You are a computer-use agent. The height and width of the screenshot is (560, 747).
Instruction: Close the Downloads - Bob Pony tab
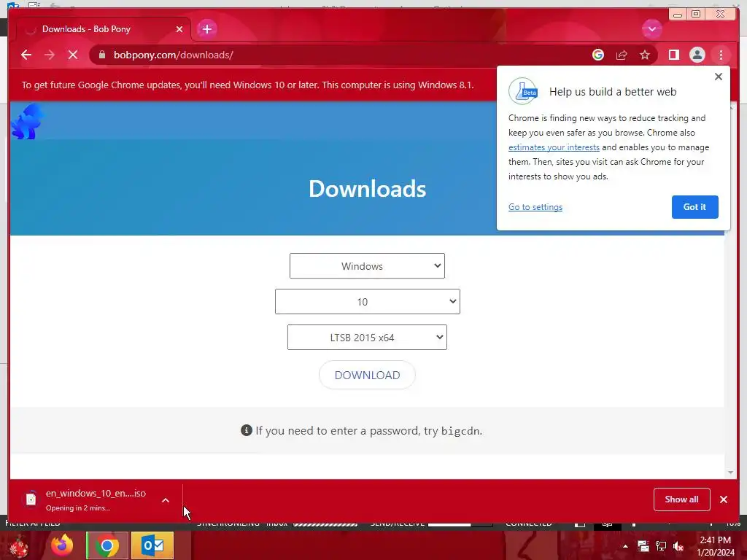pyautogui.click(x=179, y=29)
